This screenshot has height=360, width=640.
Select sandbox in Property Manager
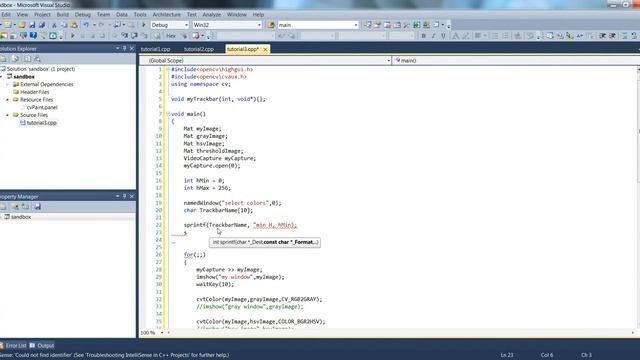tap(21, 217)
